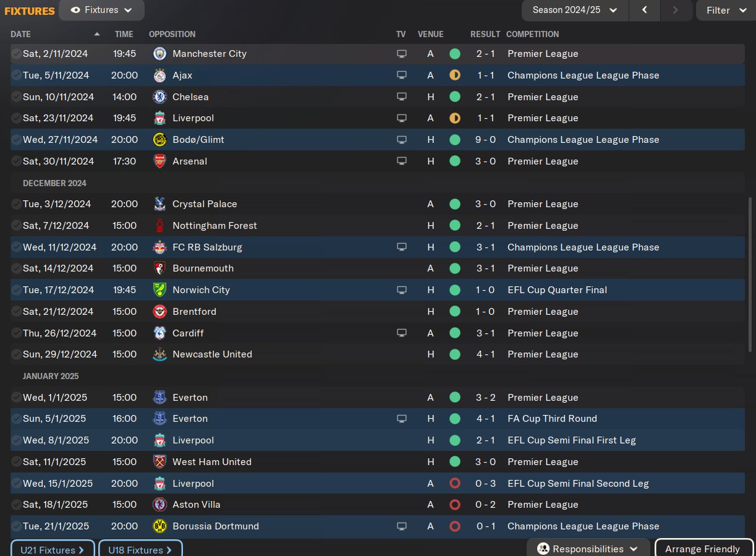Click the Norwich City club badge

point(159,290)
